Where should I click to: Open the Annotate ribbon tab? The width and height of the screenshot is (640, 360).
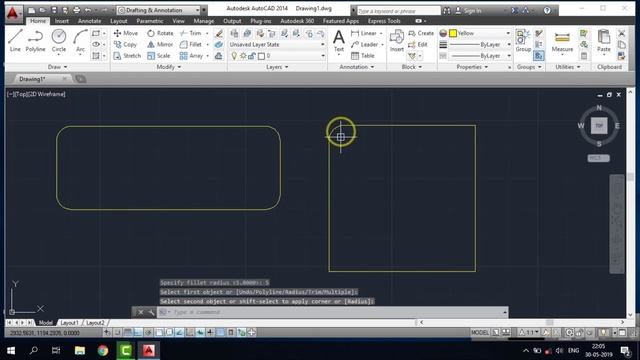tap(89, 21)
